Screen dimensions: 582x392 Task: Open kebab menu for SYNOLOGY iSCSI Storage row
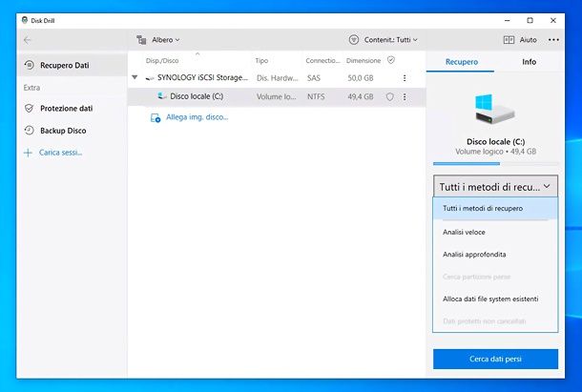click(x=405, y=78)
